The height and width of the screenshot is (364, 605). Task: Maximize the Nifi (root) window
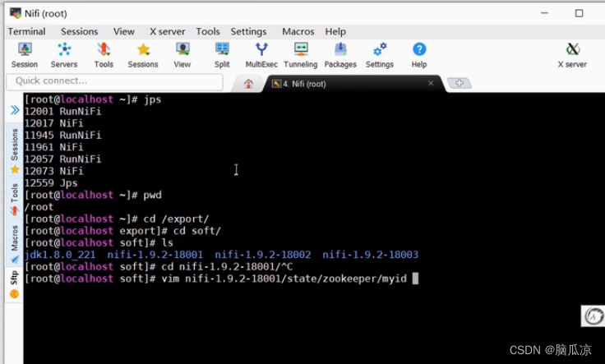click(580, 13)
